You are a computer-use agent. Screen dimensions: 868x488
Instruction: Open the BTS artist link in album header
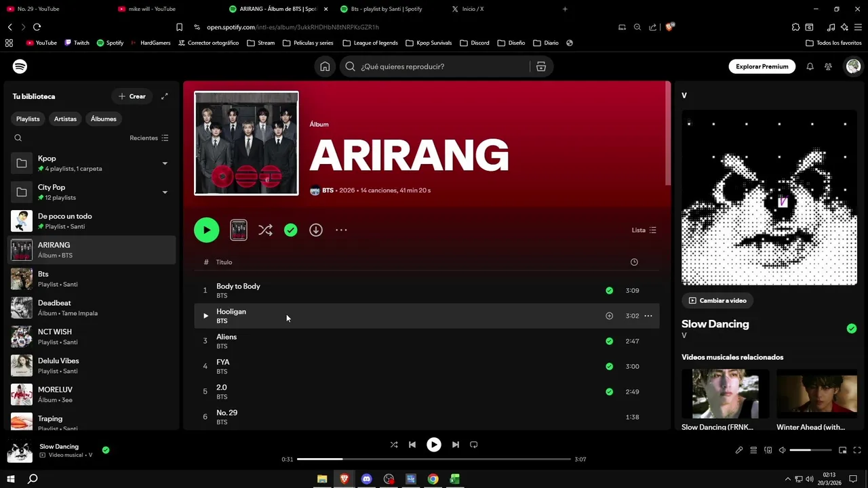pyautogui.click(x=328, y=190)
